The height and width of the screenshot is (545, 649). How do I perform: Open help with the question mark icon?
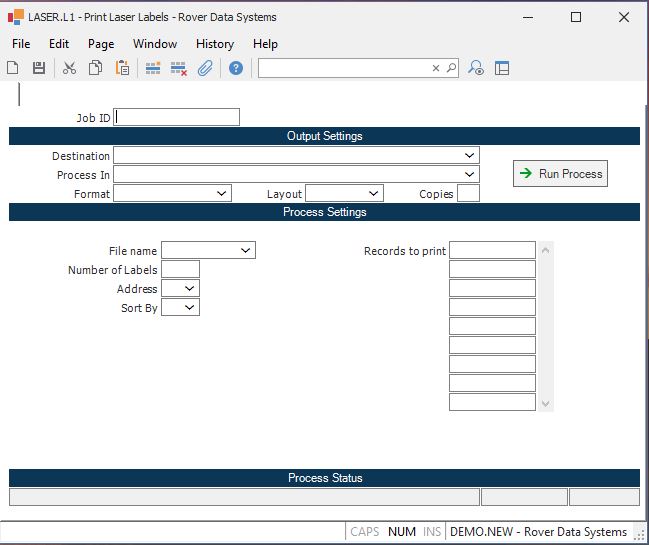236,68
